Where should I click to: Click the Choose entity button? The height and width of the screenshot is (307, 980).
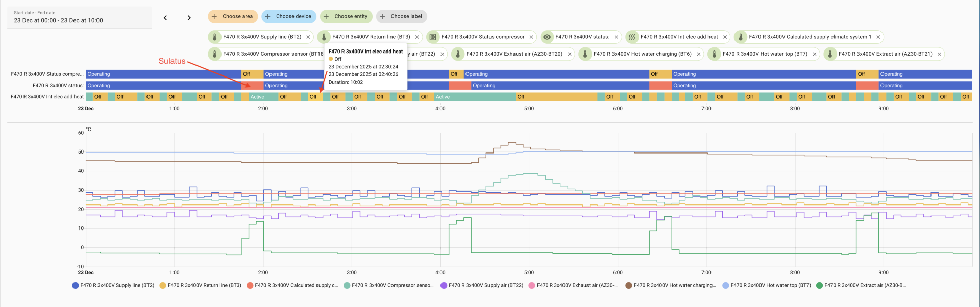pos(346,17)
